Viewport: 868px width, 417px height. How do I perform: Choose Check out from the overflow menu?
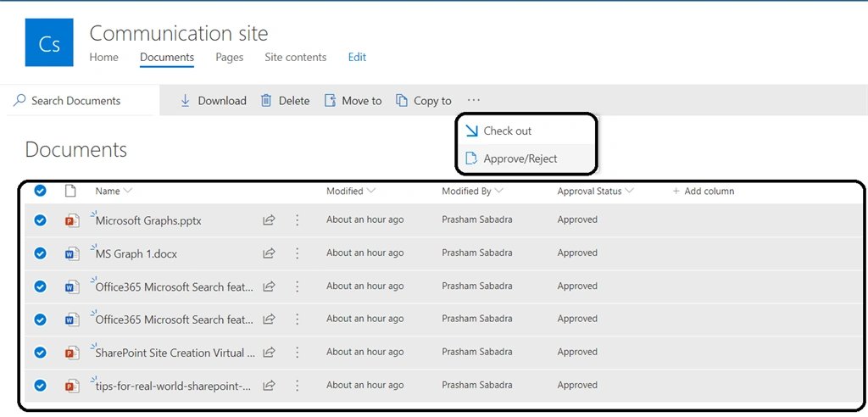point(526,131)
